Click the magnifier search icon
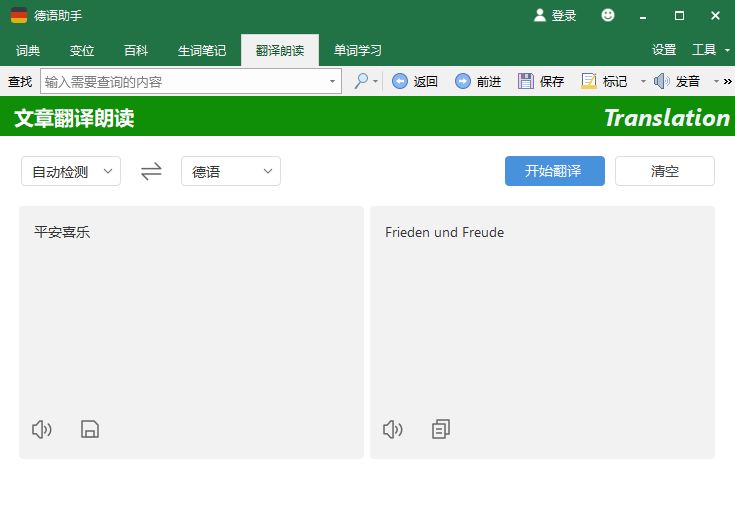The height and width of the screenshot is (526, 735). (x=361, y=81)
